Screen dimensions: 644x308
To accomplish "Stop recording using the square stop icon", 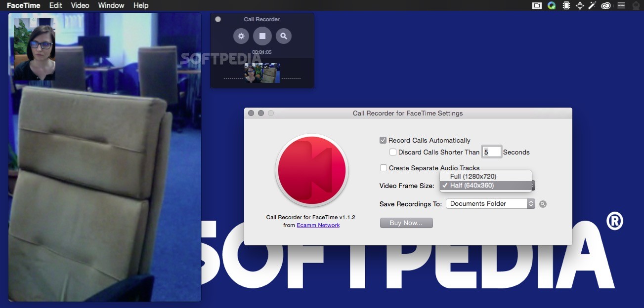I will coord(262,36).
